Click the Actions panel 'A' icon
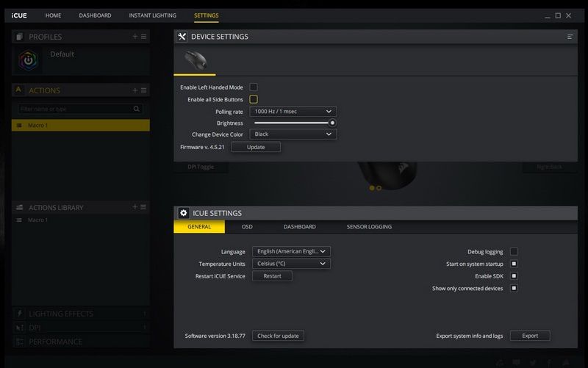The width and height of the screenshot is (588, 368). pos(18,90)
